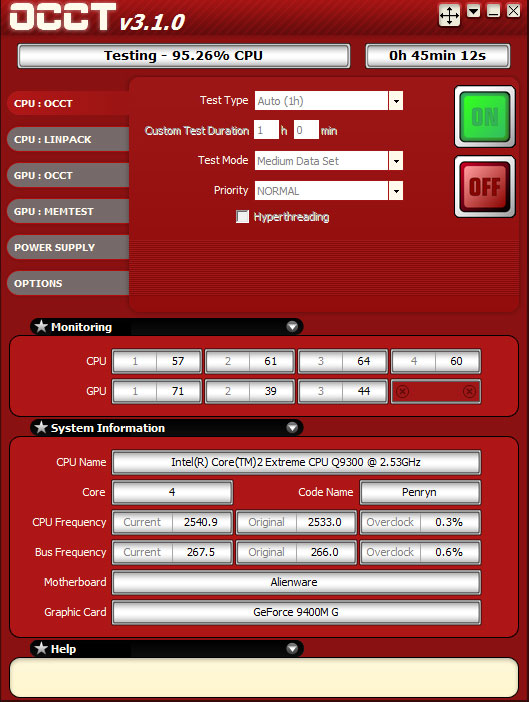
Task: Click the custom duration minutes field
Action: (x=306, y=130)
